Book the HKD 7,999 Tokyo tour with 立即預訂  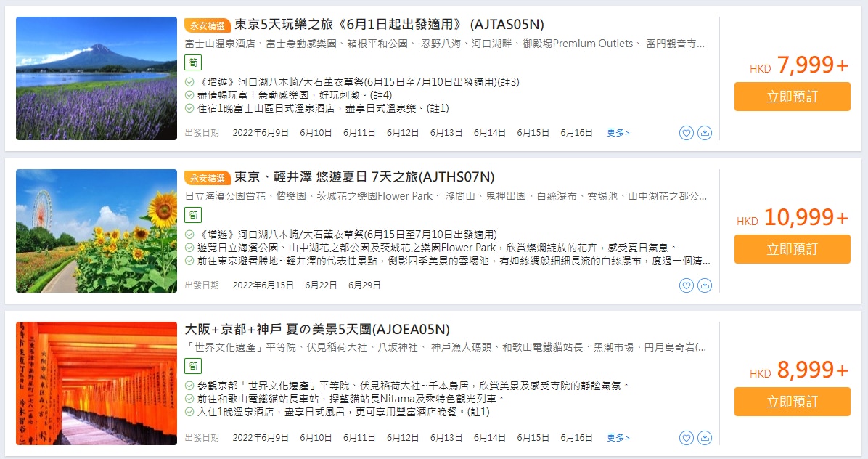click(x=793, y=97)
